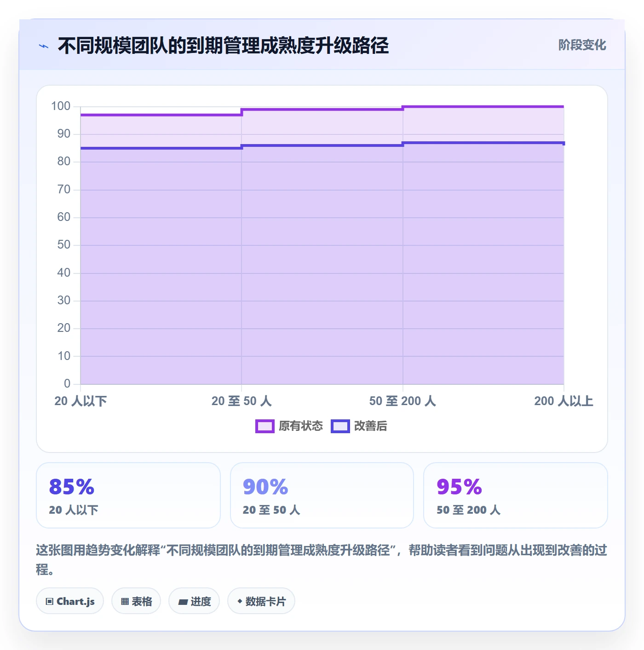Click the 20 人以下 x-axis label
The width and height of the screenshot is (644, 650).
point(80,401)
